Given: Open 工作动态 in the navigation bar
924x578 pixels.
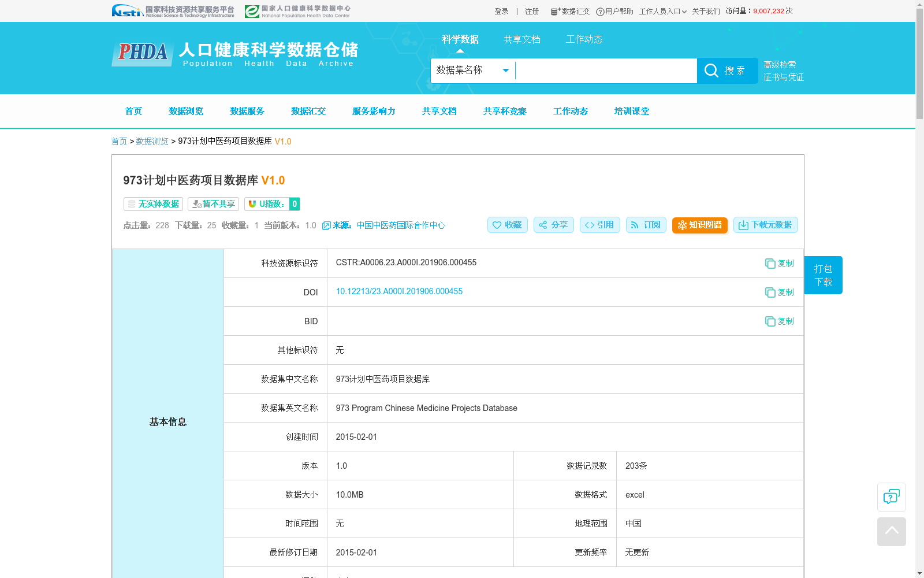Looking at the screenshot, I should pos(571,111).
